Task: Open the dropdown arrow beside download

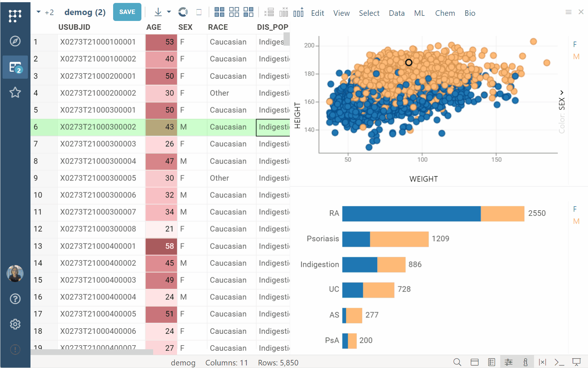Action: click(x=169, y=12)
